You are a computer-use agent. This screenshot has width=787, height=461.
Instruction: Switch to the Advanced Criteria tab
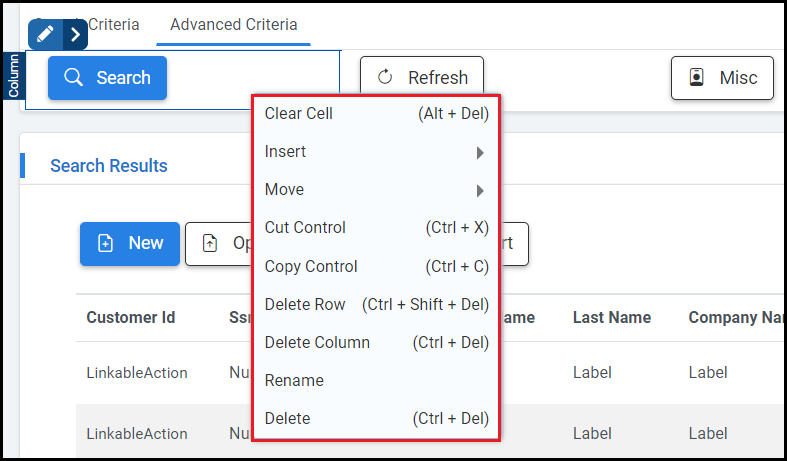point(233,24)
